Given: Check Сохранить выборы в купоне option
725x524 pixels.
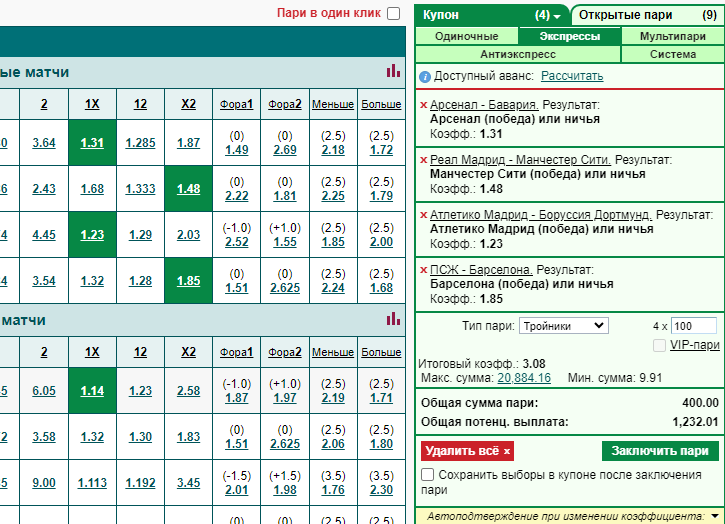Looking at the screenshot, I should [428, 475].
